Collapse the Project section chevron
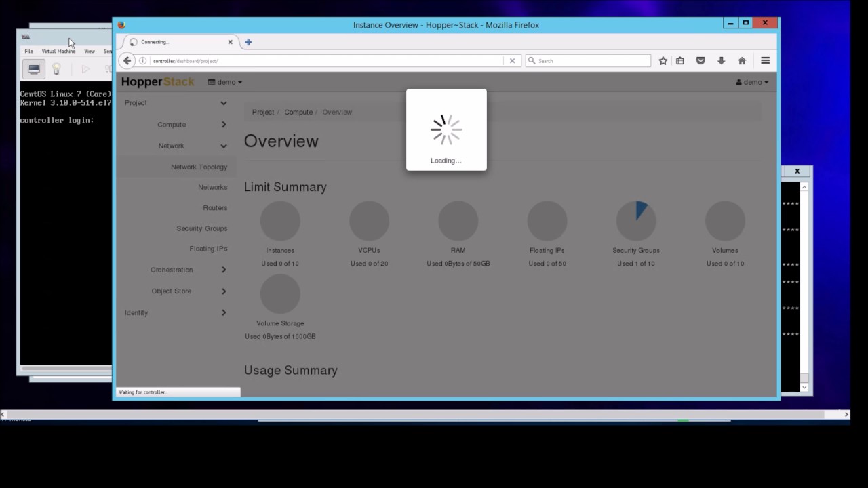This screenshot has width=868, height=488. (x=223, y=103)
